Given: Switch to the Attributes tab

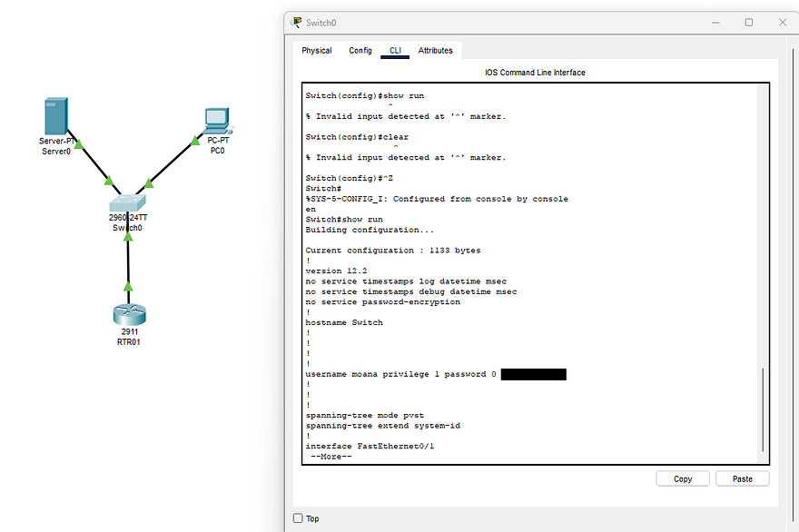Looking at the screenshot, I should 435,51.
